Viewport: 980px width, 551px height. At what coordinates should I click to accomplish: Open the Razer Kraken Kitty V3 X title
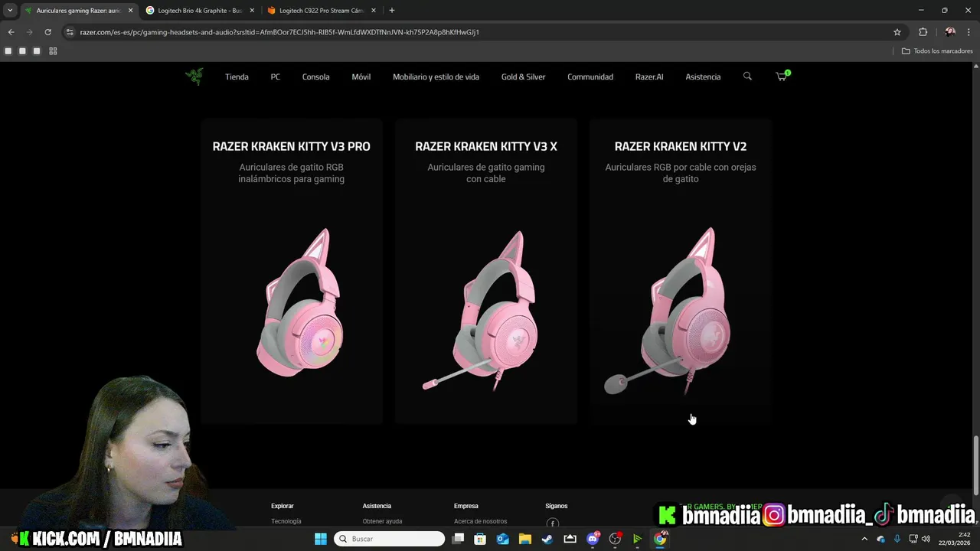point(486,146)
